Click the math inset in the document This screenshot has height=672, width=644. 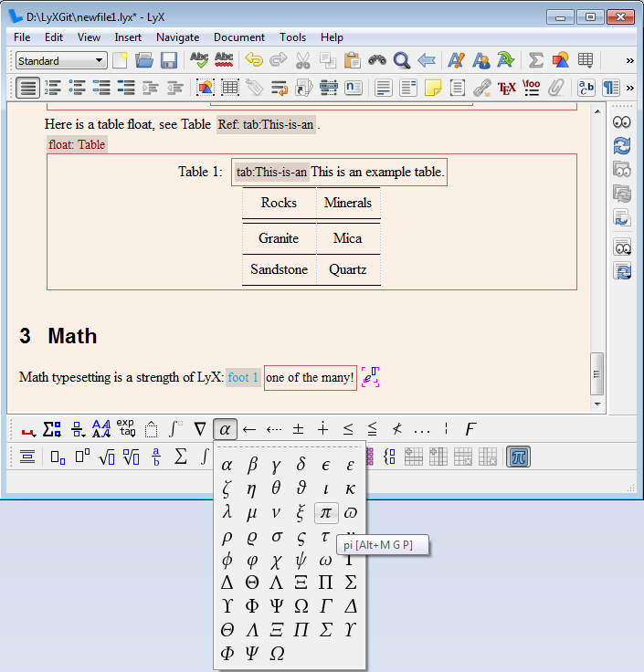pos(370,377)
